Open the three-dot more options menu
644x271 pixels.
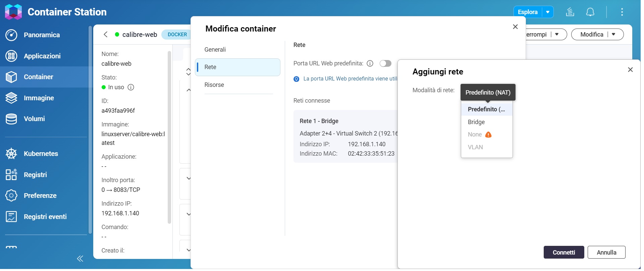622,12
